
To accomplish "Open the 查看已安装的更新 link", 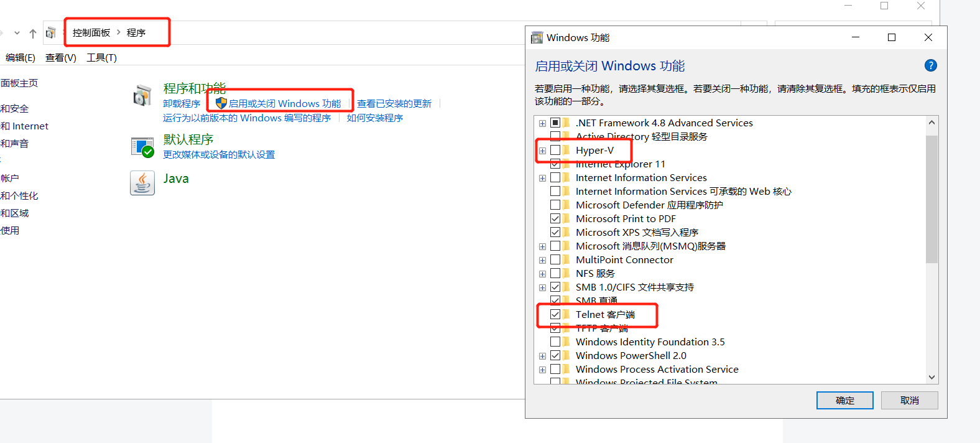I will 394,103.
